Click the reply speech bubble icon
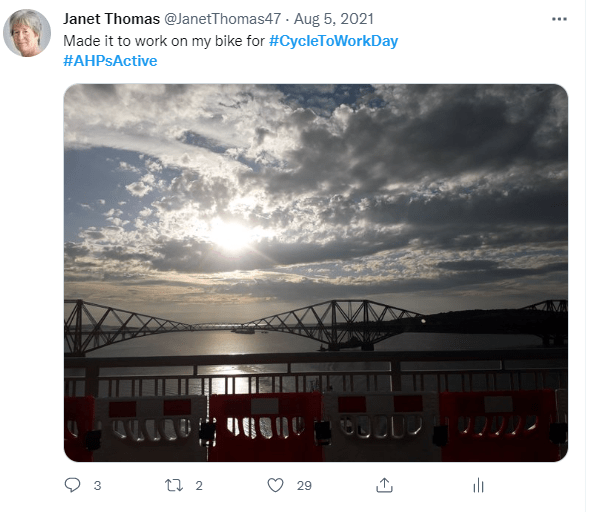Screen dimensions: 591x512 [x=72, y=485]
